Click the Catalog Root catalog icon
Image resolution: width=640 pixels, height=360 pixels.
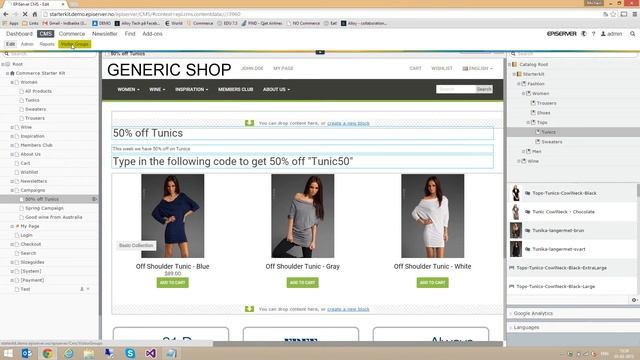click(x=515, y=64)
